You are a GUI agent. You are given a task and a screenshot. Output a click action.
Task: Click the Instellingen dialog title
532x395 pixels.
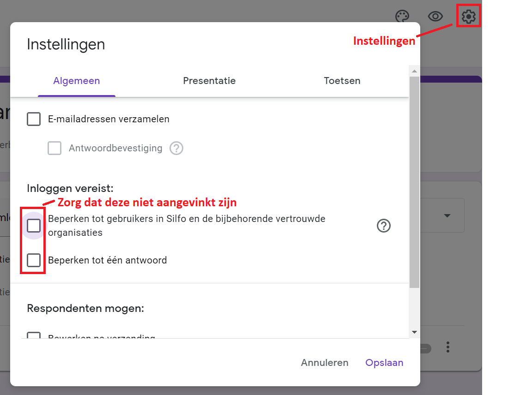click(x=66, y=44)
